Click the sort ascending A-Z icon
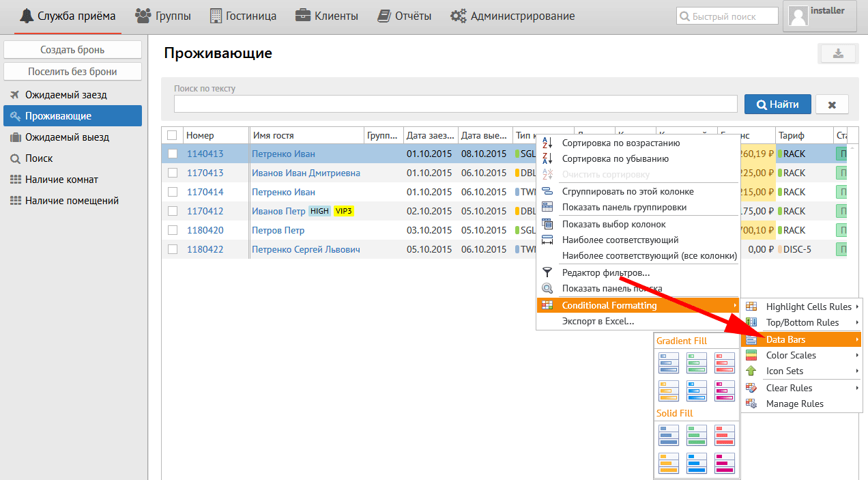The height and width of the screenshot is (480, 868). [x=547, y=143]
